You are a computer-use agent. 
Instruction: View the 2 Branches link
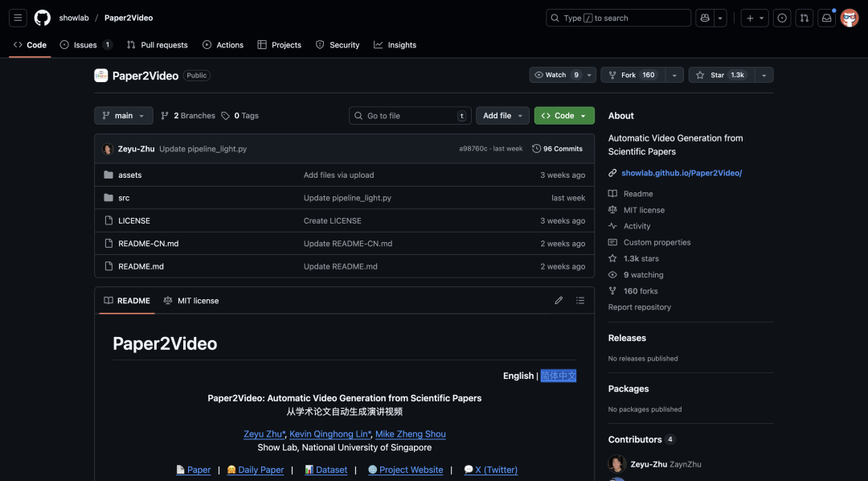187,115
